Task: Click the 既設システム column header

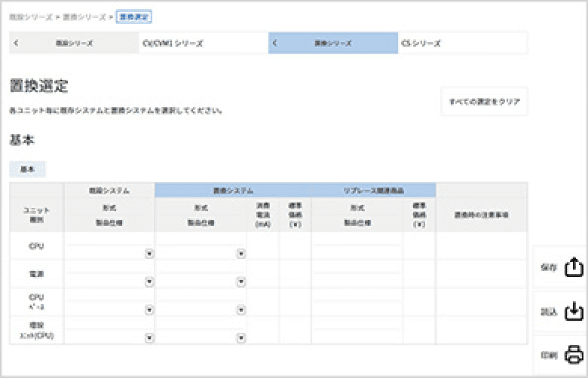Action: pyautogui.click(x=109, y=191)
